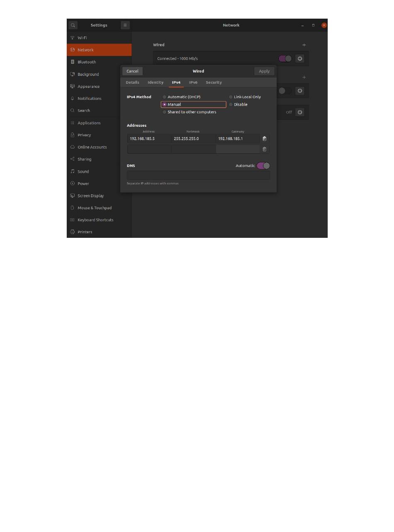Open gear settings in the second network row
The height and width of the screenshot is (532, 394).
tap(300, 91)
